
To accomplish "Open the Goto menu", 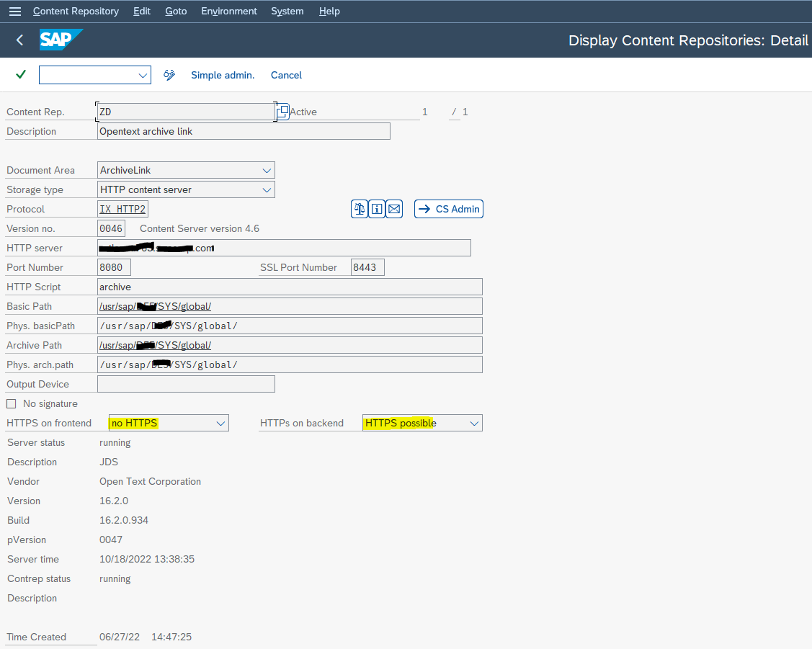I will 176,11.
